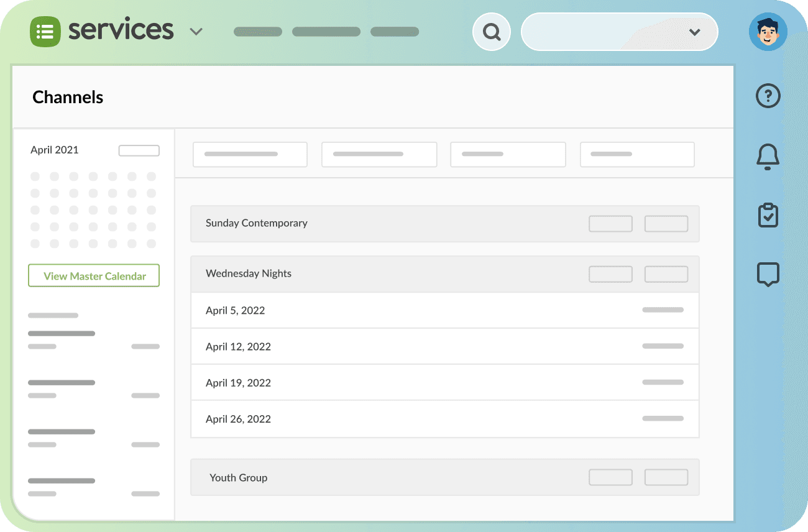Select the green services logo icon
The width and height of the screenshot is (808, 532).
point(44,30)
